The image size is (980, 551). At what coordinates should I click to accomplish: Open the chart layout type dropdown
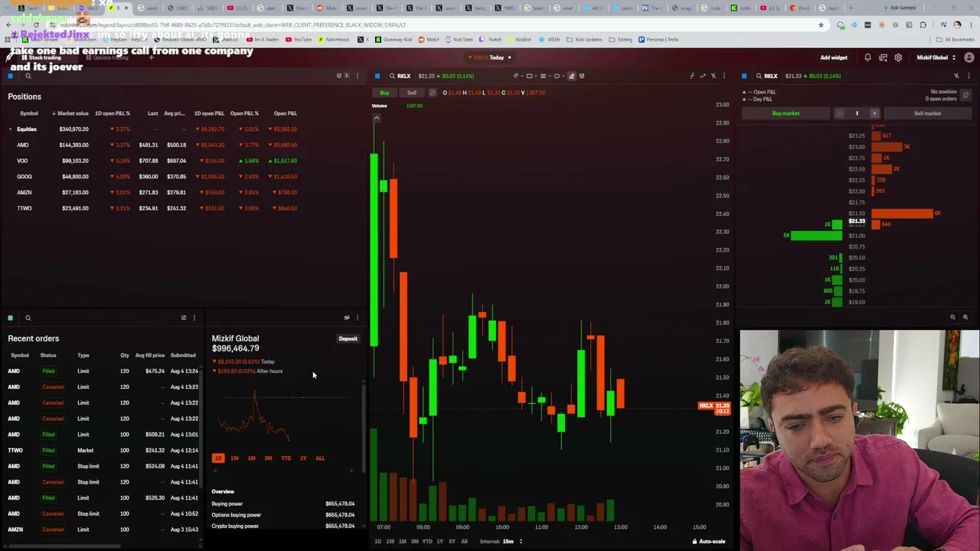545,76
